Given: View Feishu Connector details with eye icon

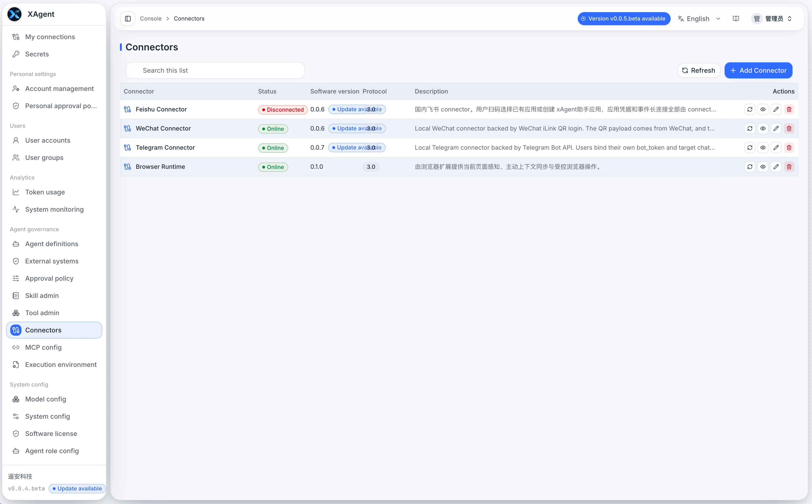Looking at the screenshot, I should (x=763, y=109).
